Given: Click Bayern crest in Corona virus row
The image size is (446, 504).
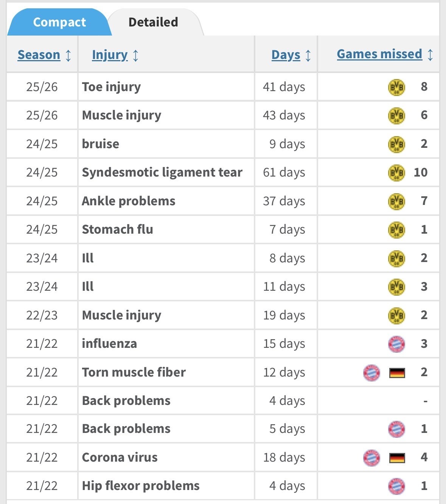Looking at the screenshot, I should tap(371, 458).
